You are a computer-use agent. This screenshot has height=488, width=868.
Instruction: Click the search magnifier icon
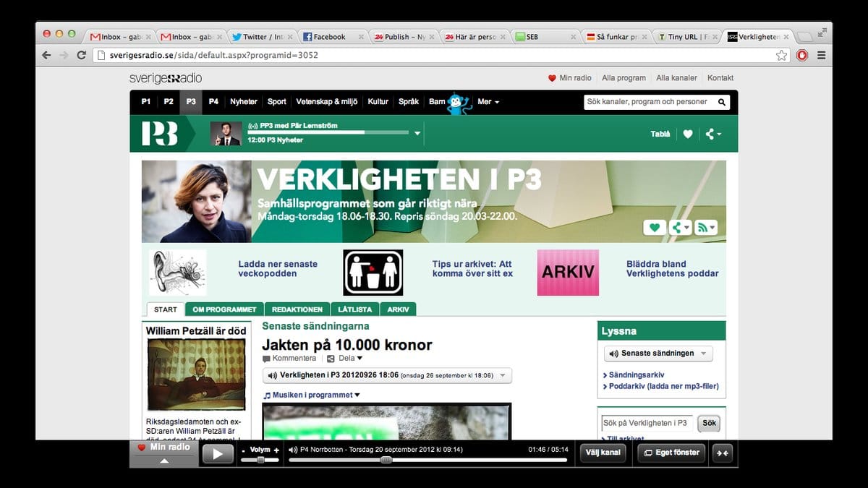pos(721,103)
